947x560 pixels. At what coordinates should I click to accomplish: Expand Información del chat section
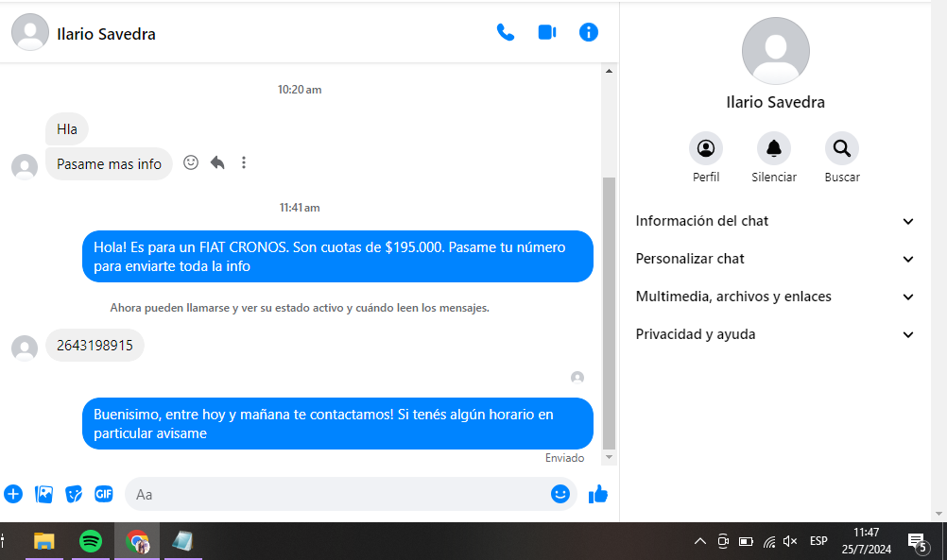(775, 221)
